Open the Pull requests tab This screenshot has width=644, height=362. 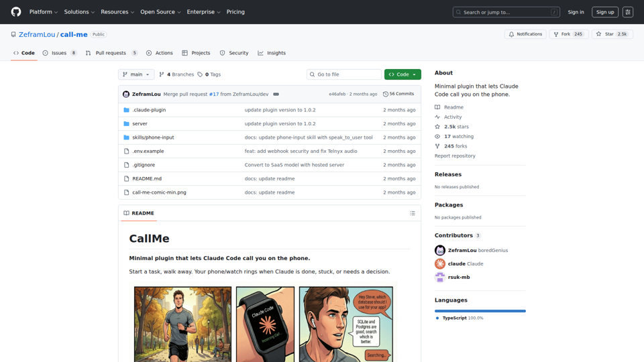point(111,53)
